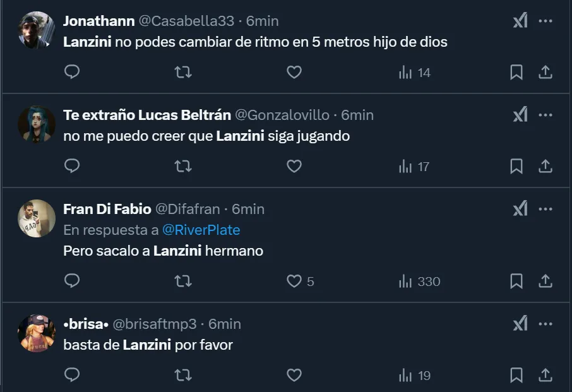This screenshot has height=392, width=572.
Task: Bookmark Jonathann's tweet
Action: coord(516,73)
